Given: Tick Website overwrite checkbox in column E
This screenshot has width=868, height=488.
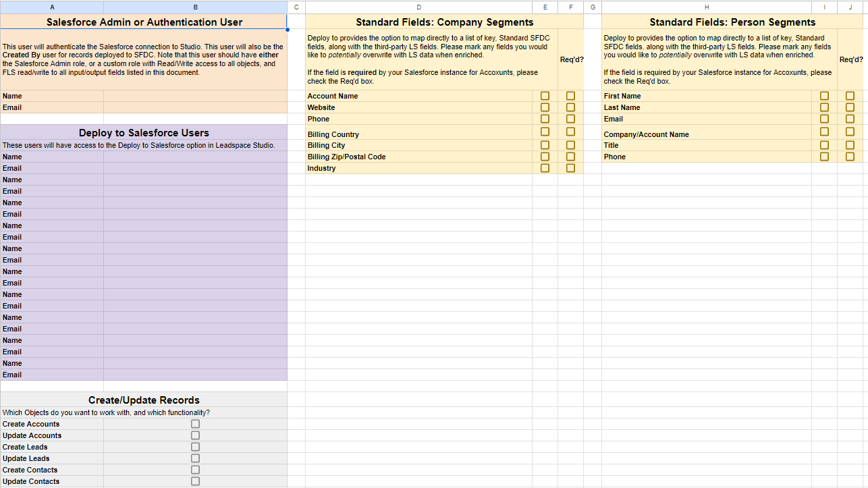Looking at the screenshot, I should tap(545, 107).
